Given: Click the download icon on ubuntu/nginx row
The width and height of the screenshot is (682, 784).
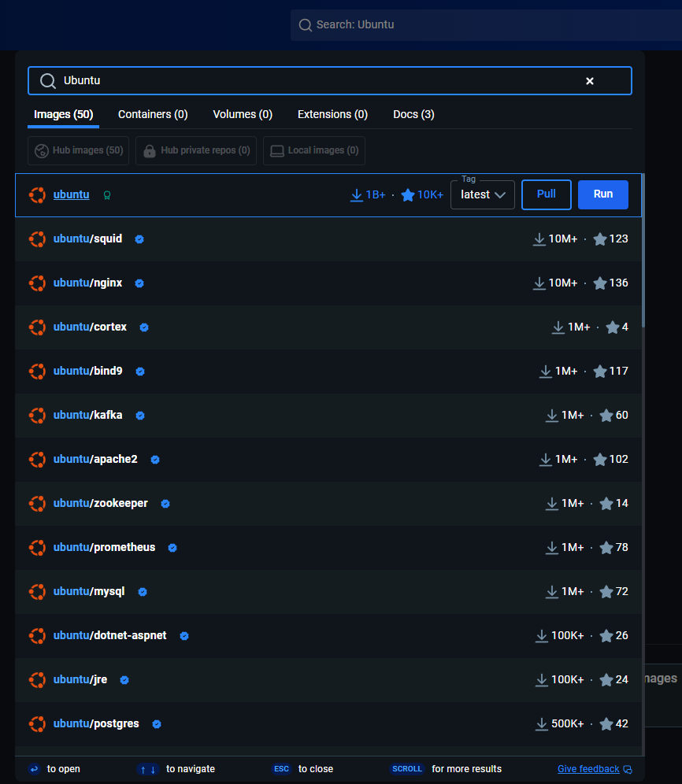Looking at the screenshot, I should [539, 283].
